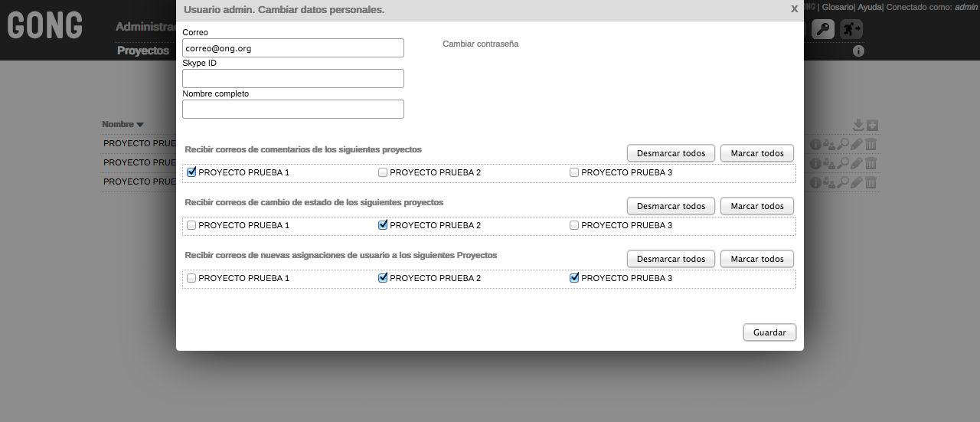Click magnifier icon of first project row

point(843,144)
